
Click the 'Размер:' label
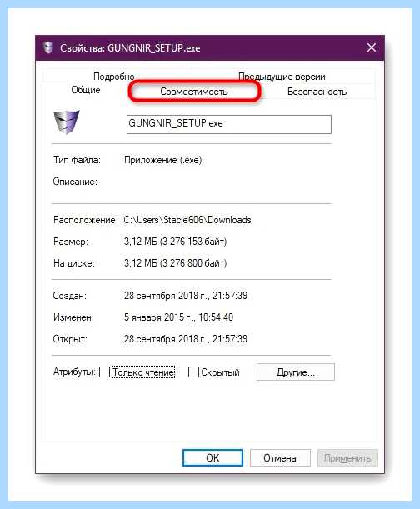(71, 242)
